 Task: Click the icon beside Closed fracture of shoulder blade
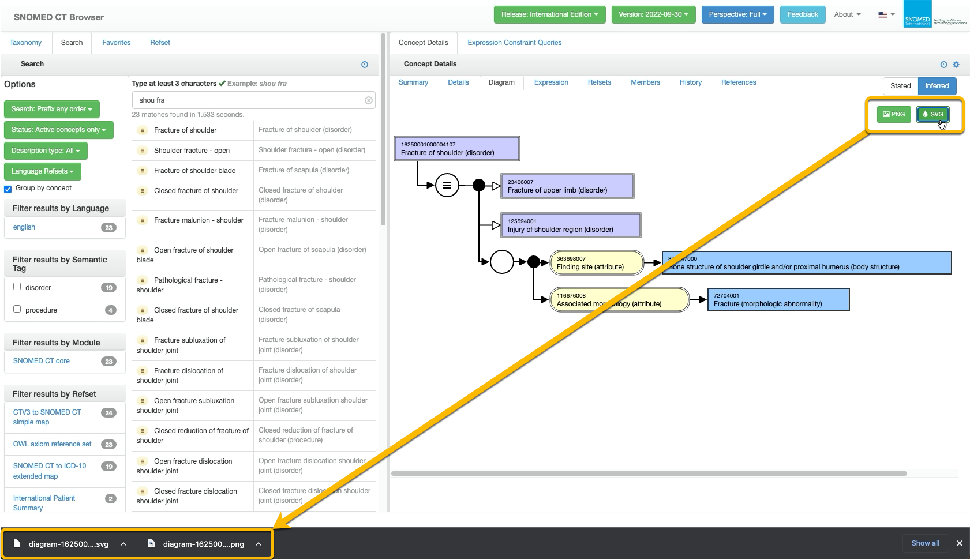[143, 310]
